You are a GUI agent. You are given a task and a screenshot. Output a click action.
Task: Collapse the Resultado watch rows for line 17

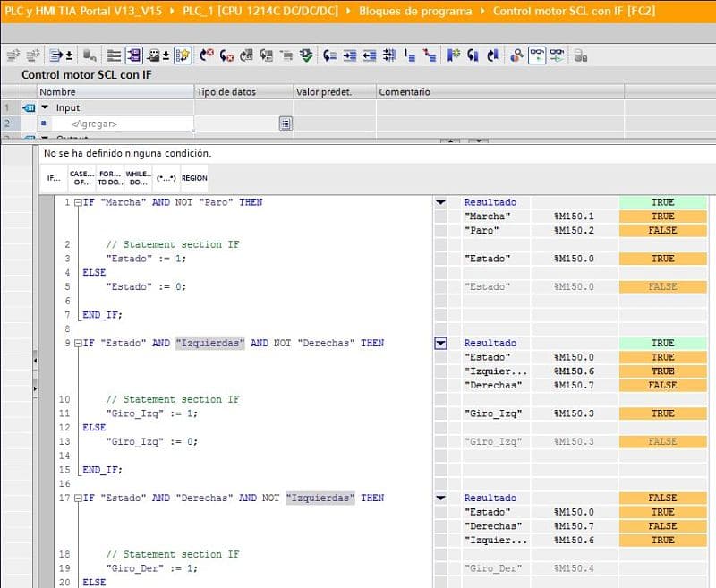coord(439,498)
